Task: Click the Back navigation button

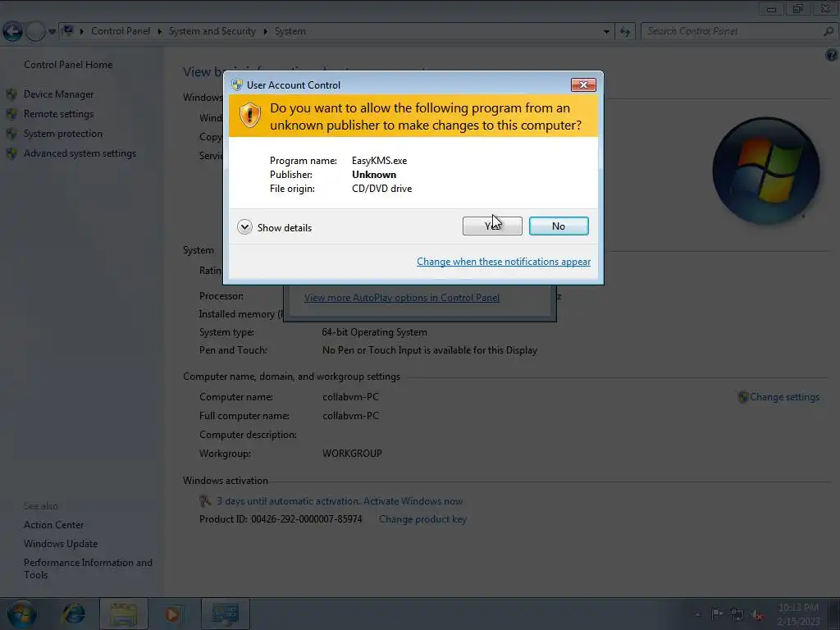Action: (13, 31)
